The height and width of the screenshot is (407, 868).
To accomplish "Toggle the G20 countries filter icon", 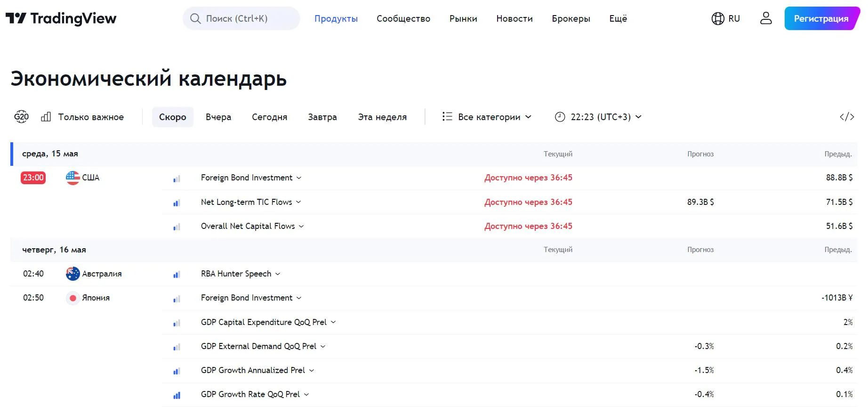I will [21, 117].
